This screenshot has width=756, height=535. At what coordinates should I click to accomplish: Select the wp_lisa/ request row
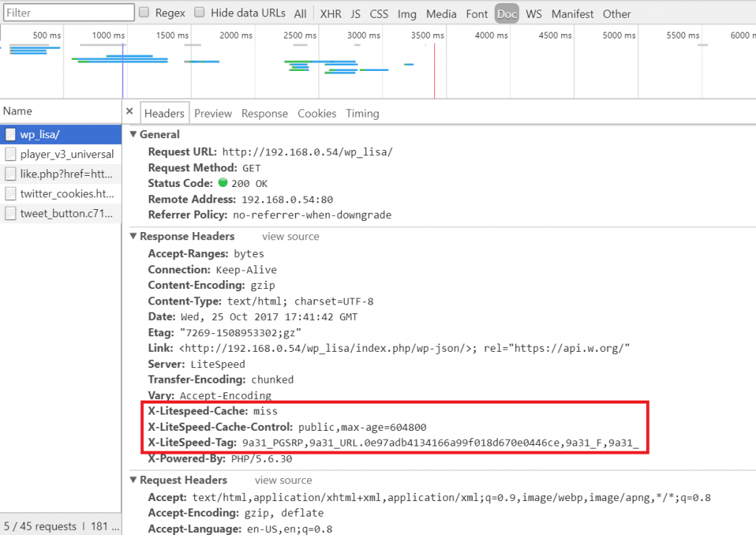tap(61, 134)
